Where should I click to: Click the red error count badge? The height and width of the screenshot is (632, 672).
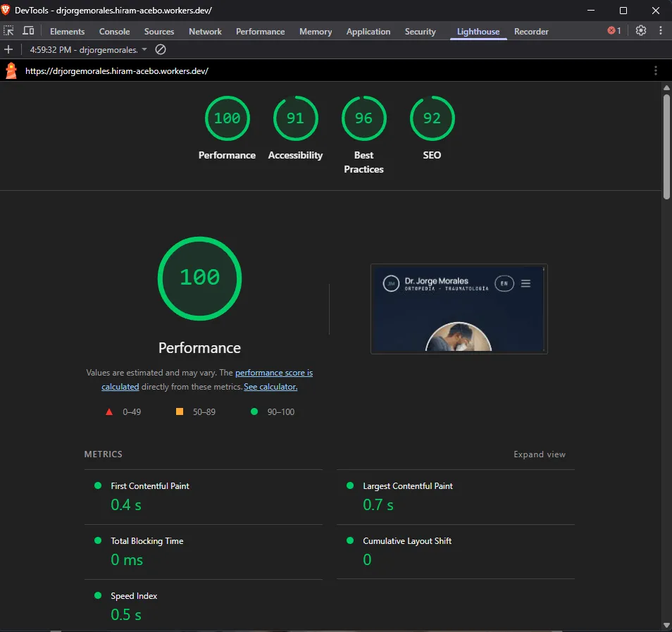(x=614, y=30)
